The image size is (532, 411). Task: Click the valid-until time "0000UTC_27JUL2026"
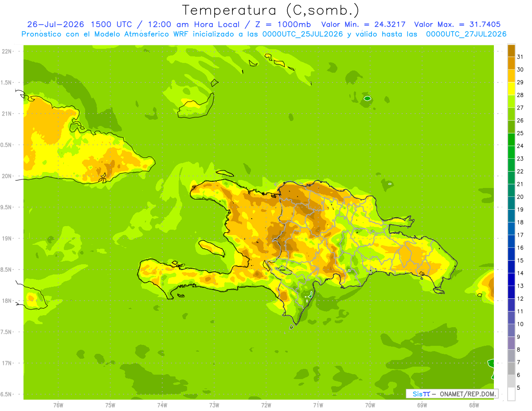click(466, 34)
